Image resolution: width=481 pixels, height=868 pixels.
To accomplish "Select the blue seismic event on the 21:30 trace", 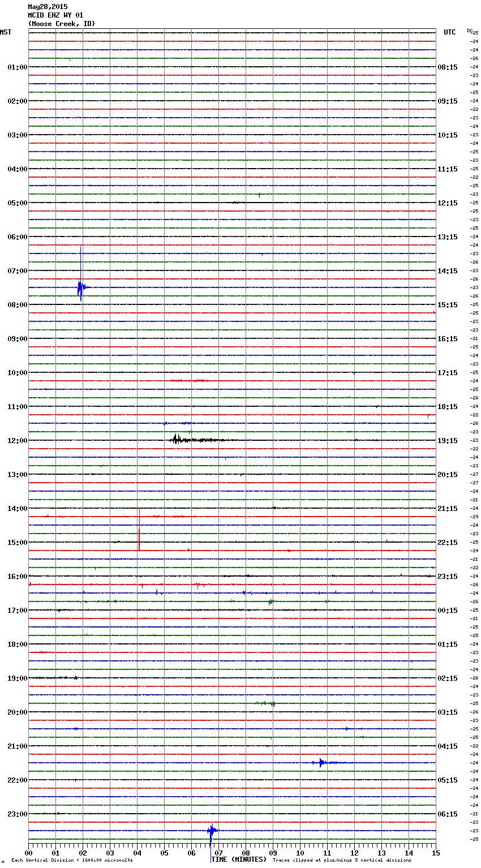I will (321, 762).
